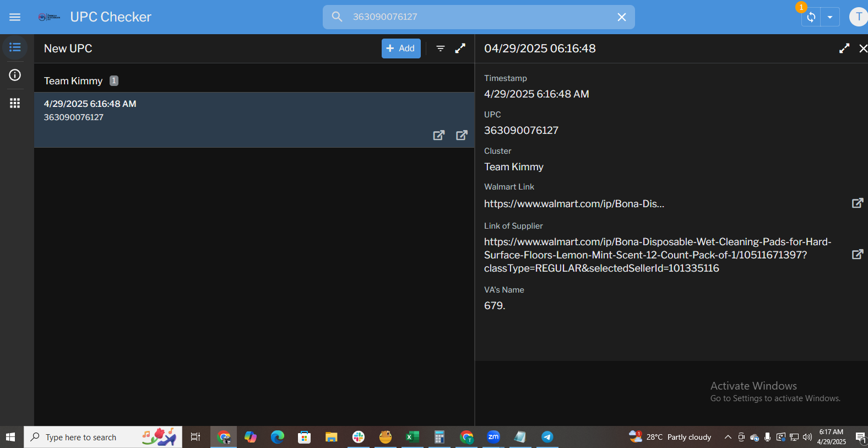The height and width of the screenshot is (448, 868).
Task: Click the Add button
Action: click(x=401, y=48)
